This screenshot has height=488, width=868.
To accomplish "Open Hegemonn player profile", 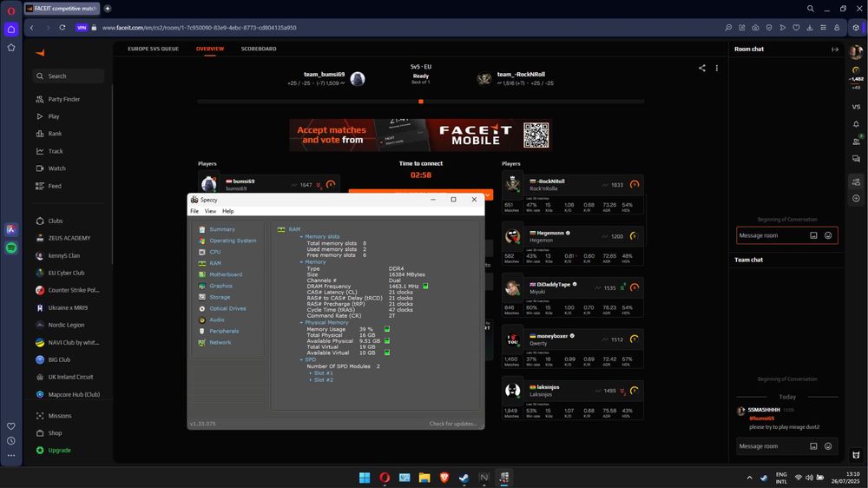I will [x=549, y=233].
